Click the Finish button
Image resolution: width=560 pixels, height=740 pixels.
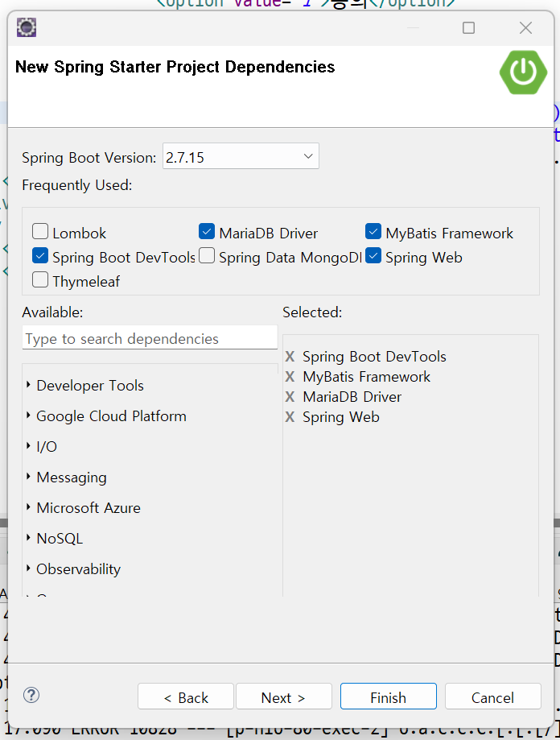click(x=389, y=697)
